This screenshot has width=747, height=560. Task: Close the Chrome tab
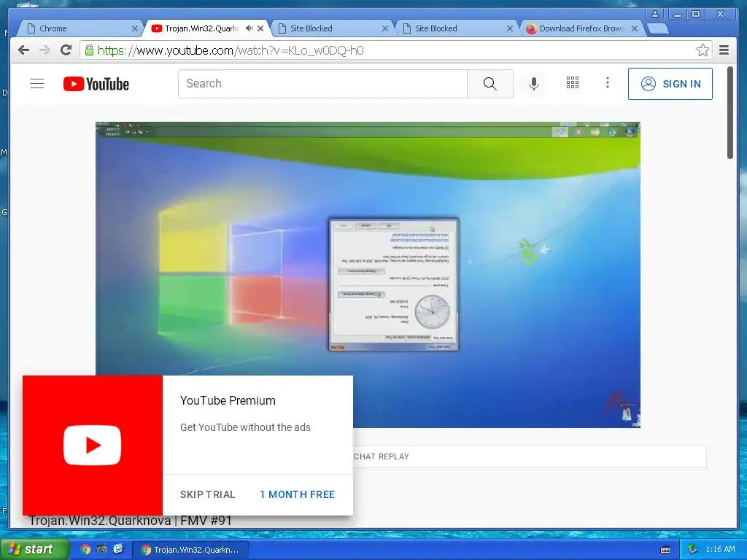point(135,28)
